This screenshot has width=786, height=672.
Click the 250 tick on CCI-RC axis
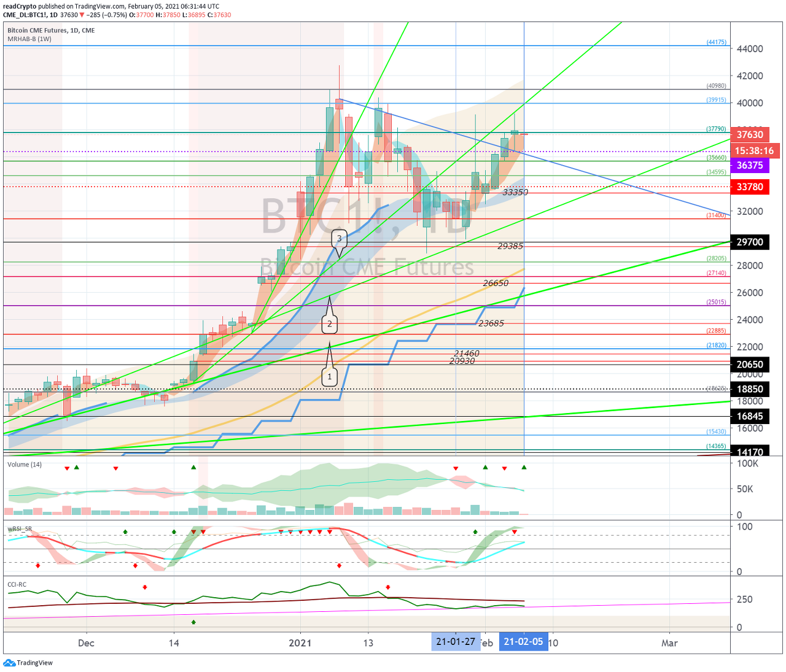point(744,599)
